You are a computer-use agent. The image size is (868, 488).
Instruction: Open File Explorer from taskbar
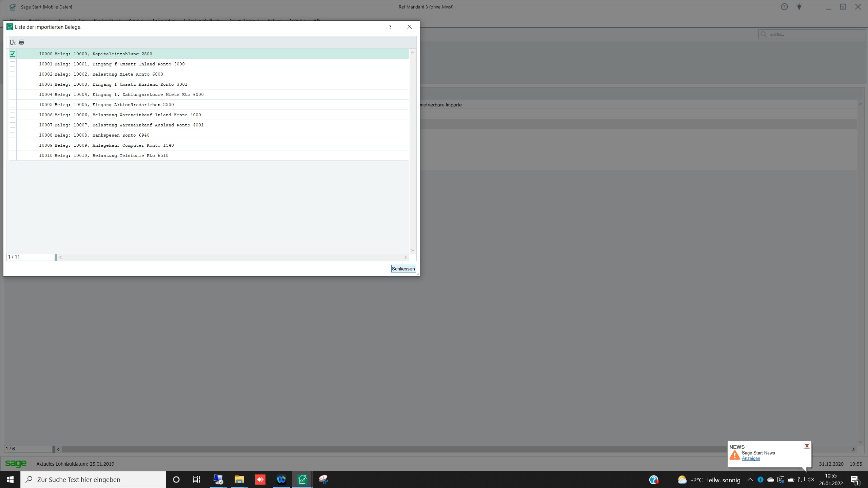(x=239, y=480)
